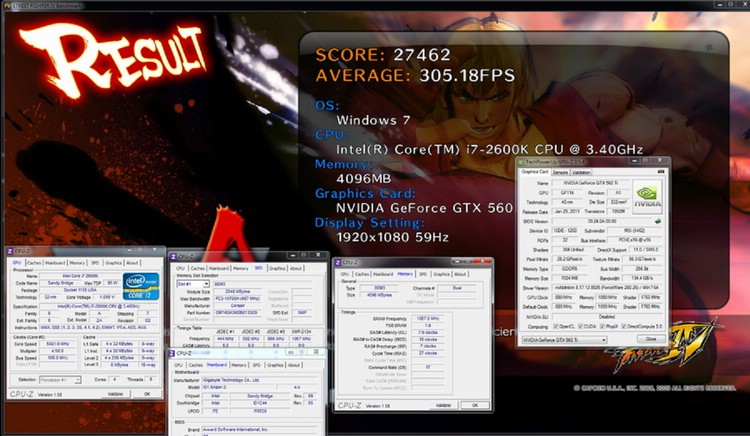Switch to the Validation tab in GPU-Z
This screenshot has height=436, width=750.
[x=581, y=172]
